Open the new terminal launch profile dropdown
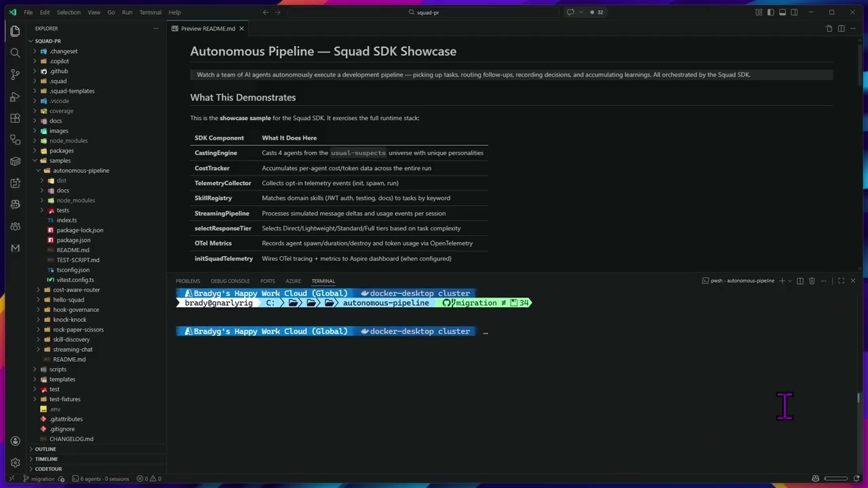The height and width of the screenshot is (488, 868). pyautogui.click(x=790, y=281)
